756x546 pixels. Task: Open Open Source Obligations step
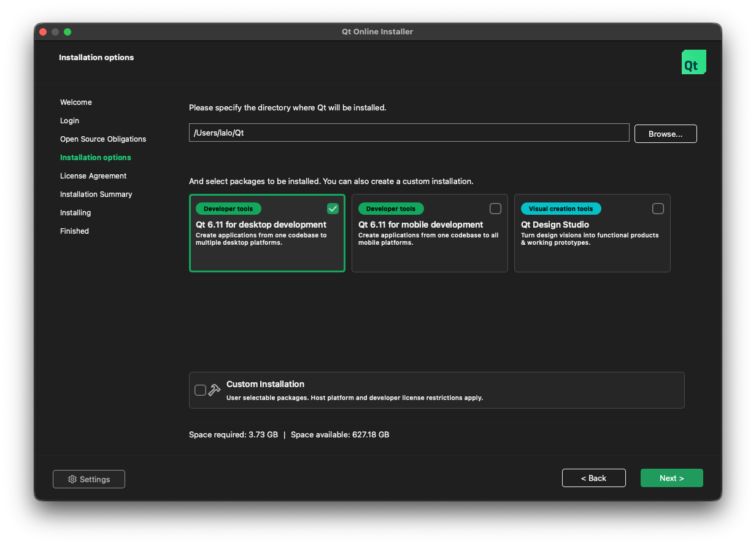(103, 139)
